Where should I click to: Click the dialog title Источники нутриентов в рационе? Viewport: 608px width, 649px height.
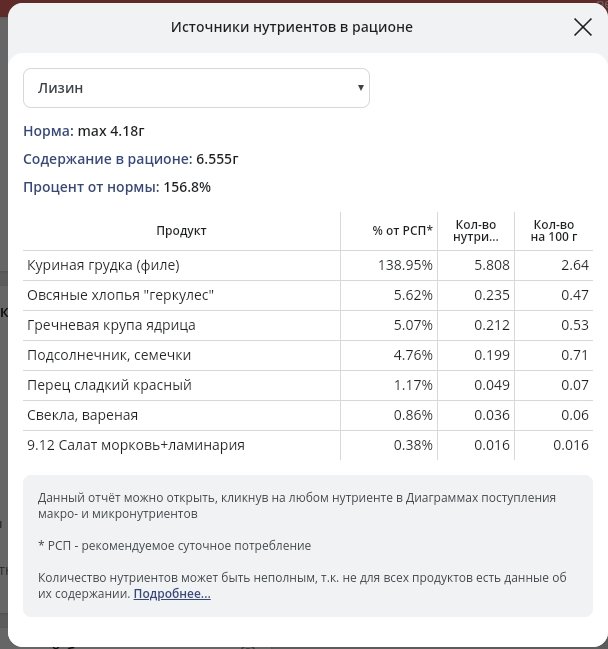pos(291,27)
